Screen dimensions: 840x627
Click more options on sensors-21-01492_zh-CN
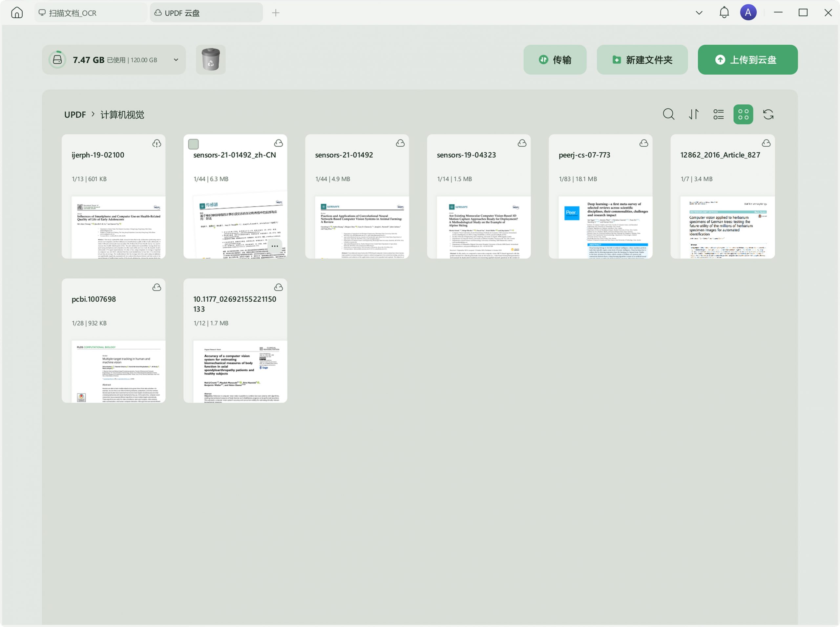pyautogui.click(x=275, y=246)
